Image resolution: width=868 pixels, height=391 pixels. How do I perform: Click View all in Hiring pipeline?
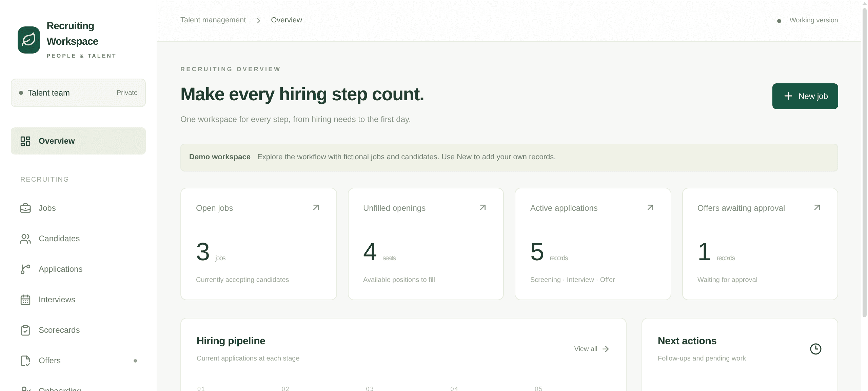[592, 349]
